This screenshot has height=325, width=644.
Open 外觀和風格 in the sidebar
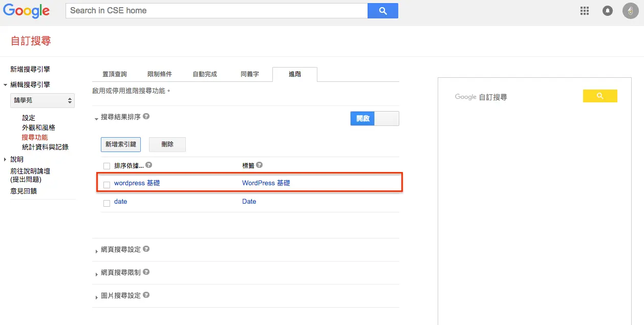38,127
